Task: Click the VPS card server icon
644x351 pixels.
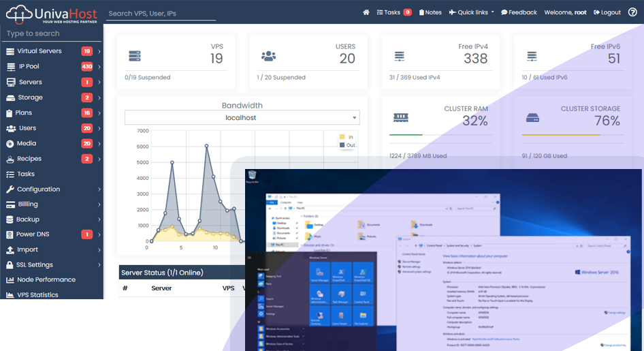Action: (135, 56)
